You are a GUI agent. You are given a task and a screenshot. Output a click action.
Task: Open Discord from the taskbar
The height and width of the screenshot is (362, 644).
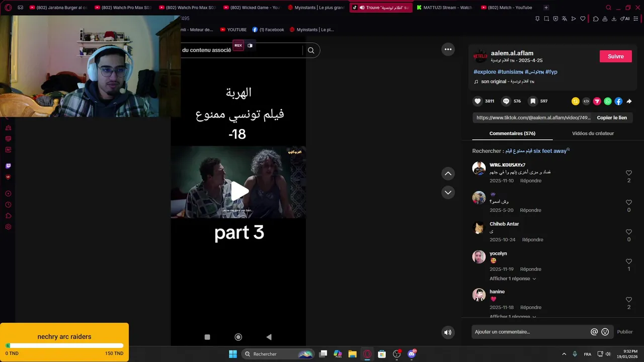(x=412, y=354)
